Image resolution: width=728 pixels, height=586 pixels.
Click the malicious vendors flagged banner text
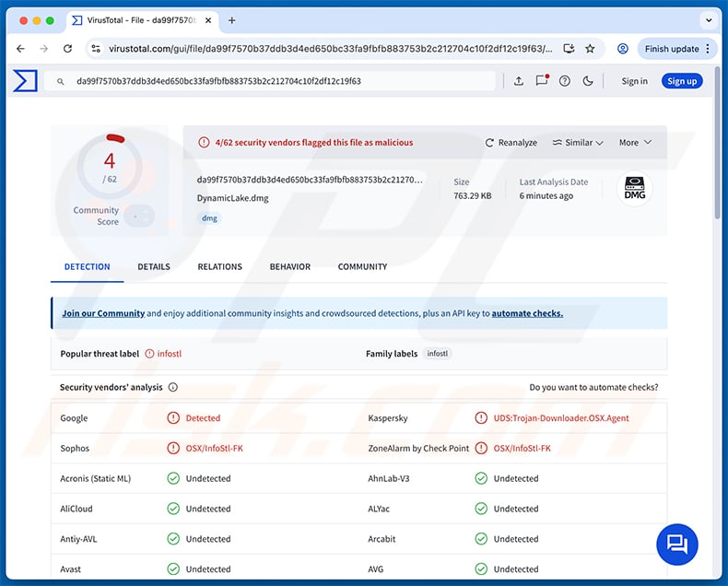[x=314, y=143]
